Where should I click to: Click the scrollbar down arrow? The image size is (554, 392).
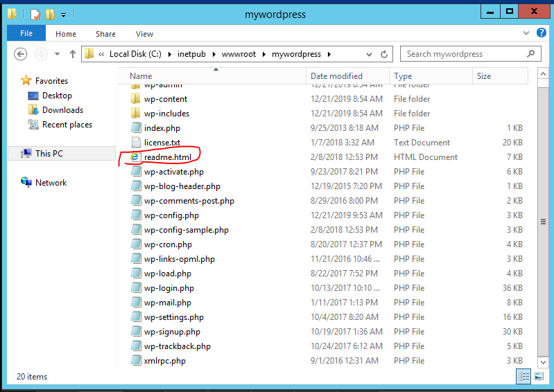[543, 362]
